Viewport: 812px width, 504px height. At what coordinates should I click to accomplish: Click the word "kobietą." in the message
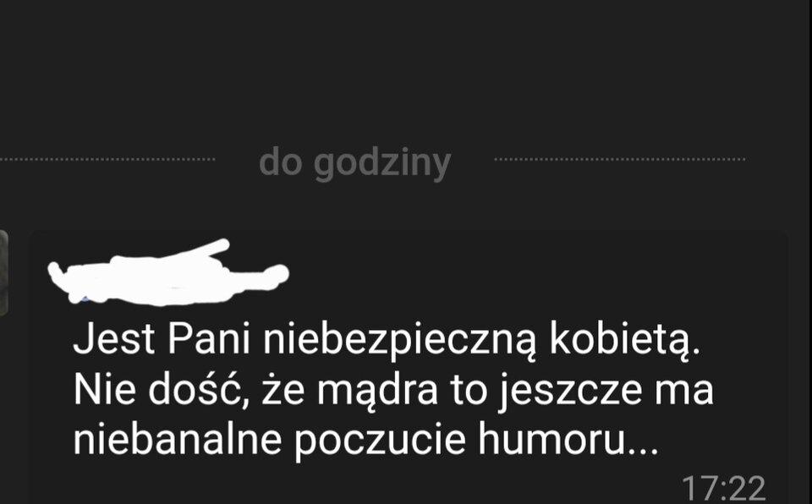(x=625, y=340)
